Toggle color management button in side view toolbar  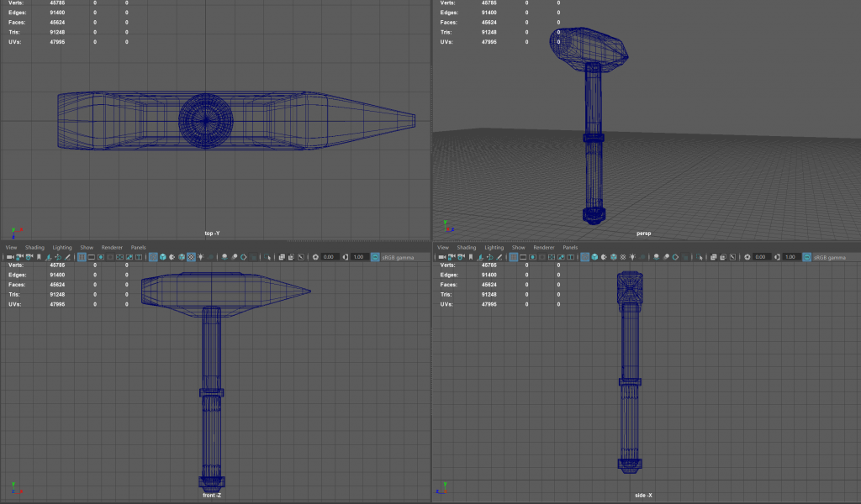click(806, 257)
